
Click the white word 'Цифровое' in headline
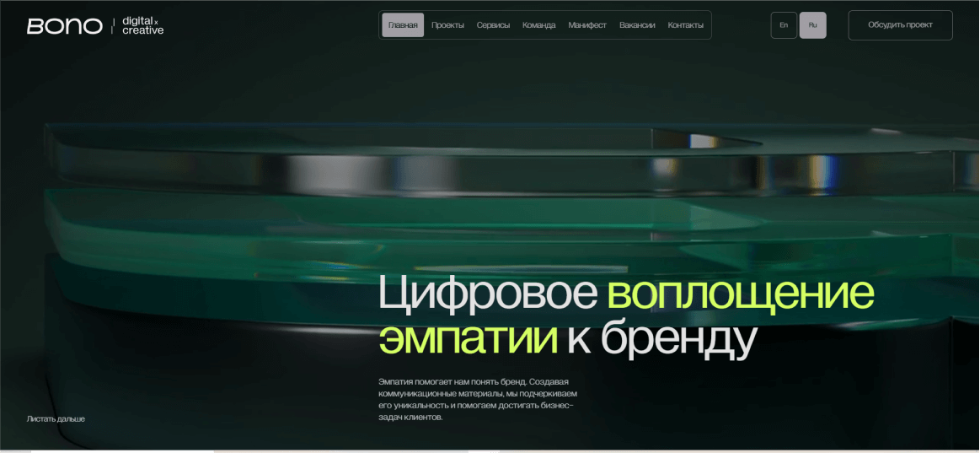(x=488, y=294)
